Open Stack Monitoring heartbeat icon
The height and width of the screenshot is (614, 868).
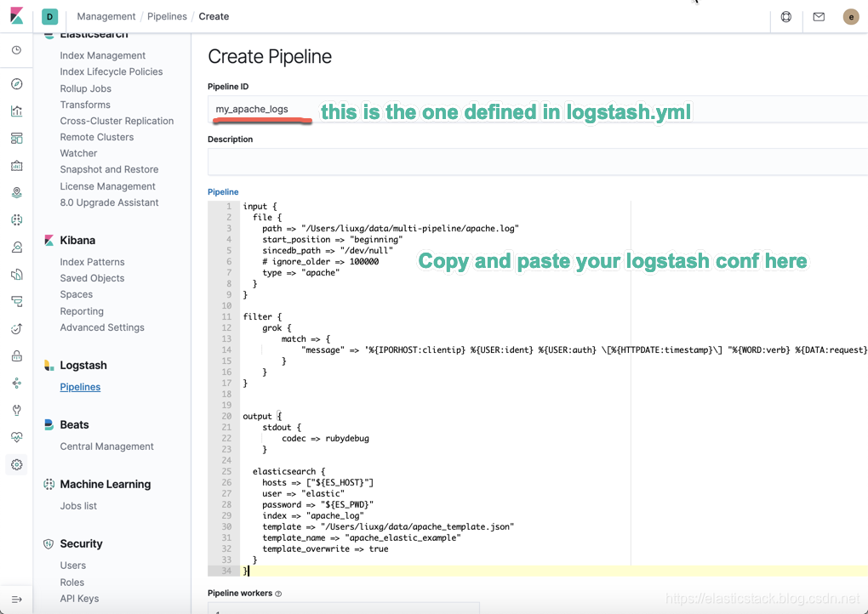pyautogui.click(x=17, y=437)
